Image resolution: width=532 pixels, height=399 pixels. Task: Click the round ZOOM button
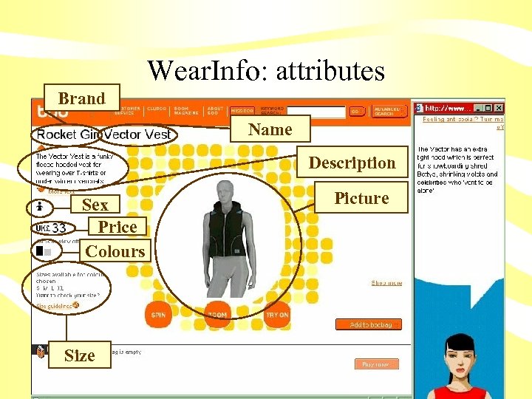[x=217, y=315]
